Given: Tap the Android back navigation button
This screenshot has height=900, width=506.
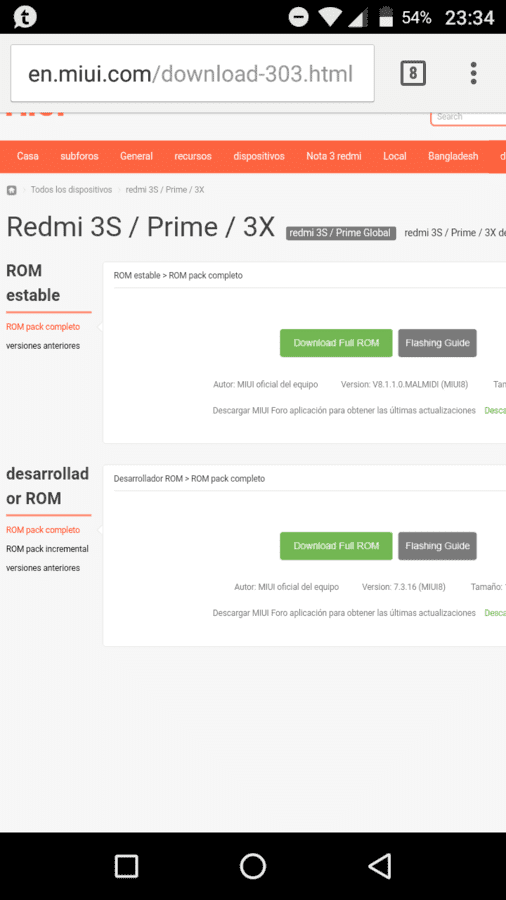Looking at the screenshot, I should point(379,866).
